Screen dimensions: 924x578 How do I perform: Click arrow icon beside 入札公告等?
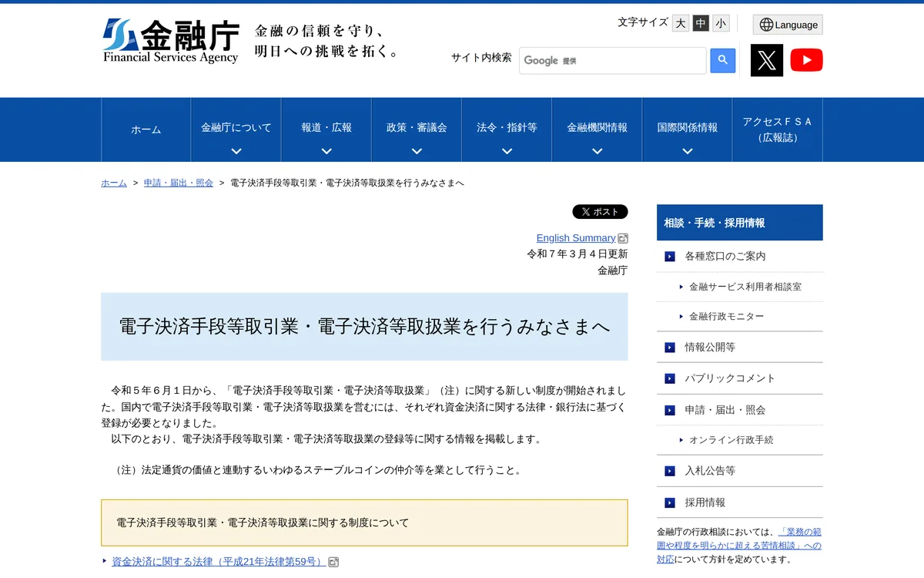[670, 471]
